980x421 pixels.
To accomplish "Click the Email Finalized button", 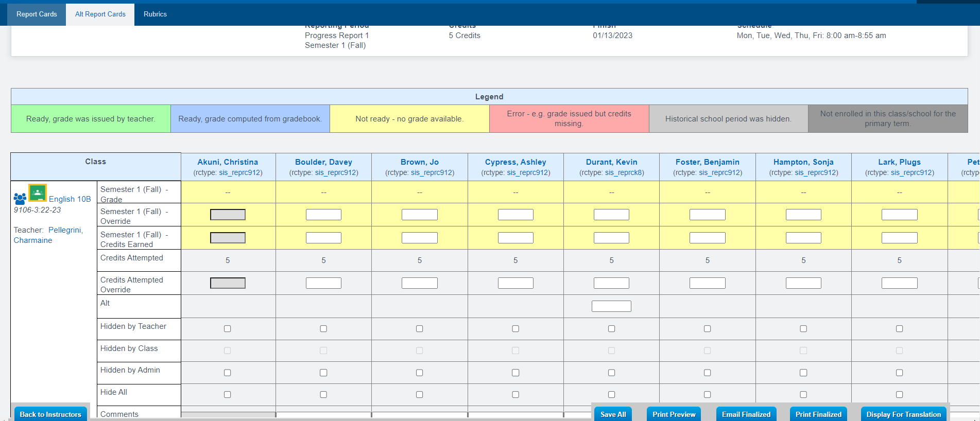I will pos(746,414).
